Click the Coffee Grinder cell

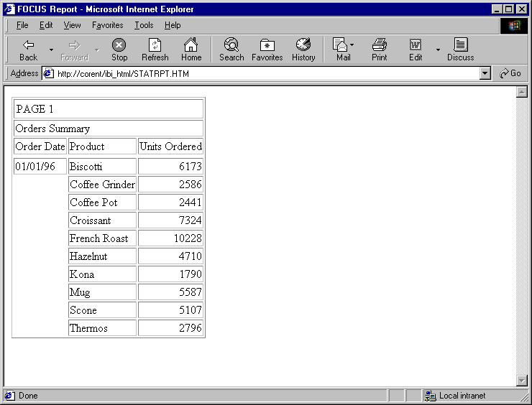click(x=103, y=184)
